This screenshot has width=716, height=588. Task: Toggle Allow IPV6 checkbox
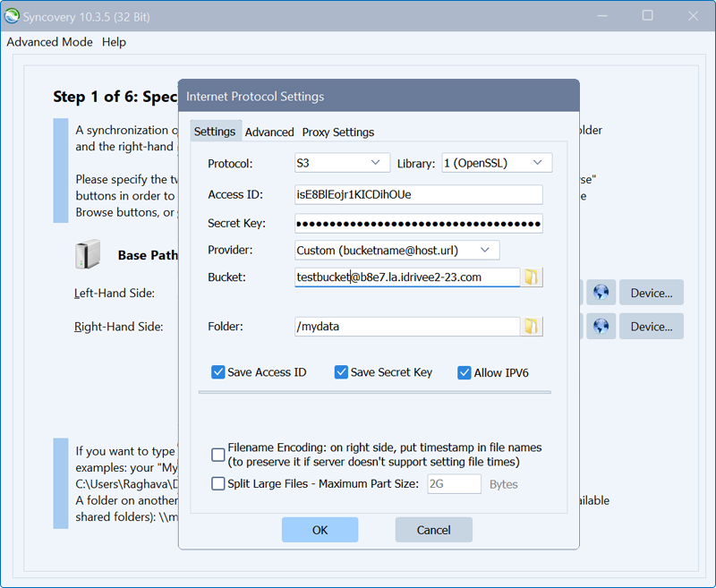465,372
